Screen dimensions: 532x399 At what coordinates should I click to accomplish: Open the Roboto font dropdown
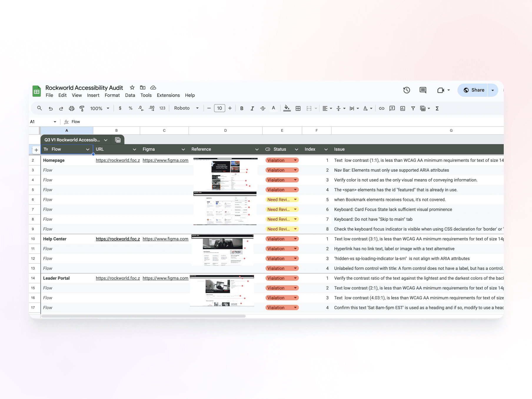[x=186, y=108]
